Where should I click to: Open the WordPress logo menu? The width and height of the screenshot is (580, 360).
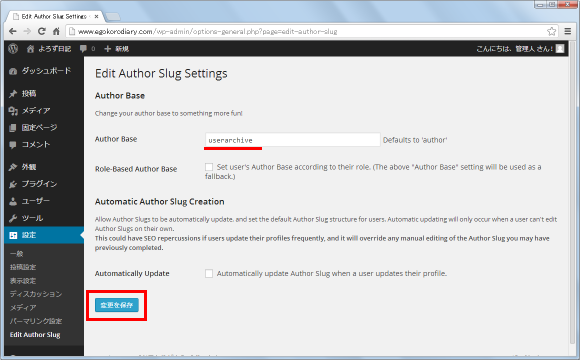[13, 48]
